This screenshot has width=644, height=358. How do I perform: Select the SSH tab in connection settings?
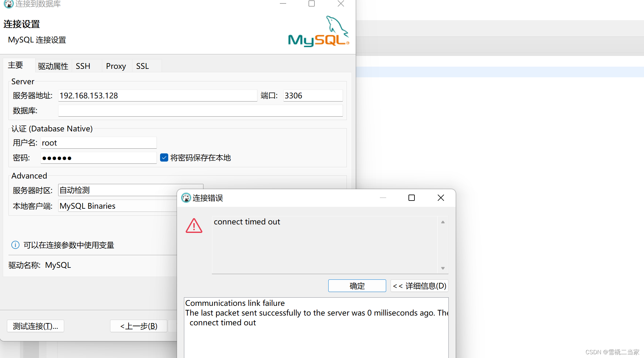[x=83, y=66]
